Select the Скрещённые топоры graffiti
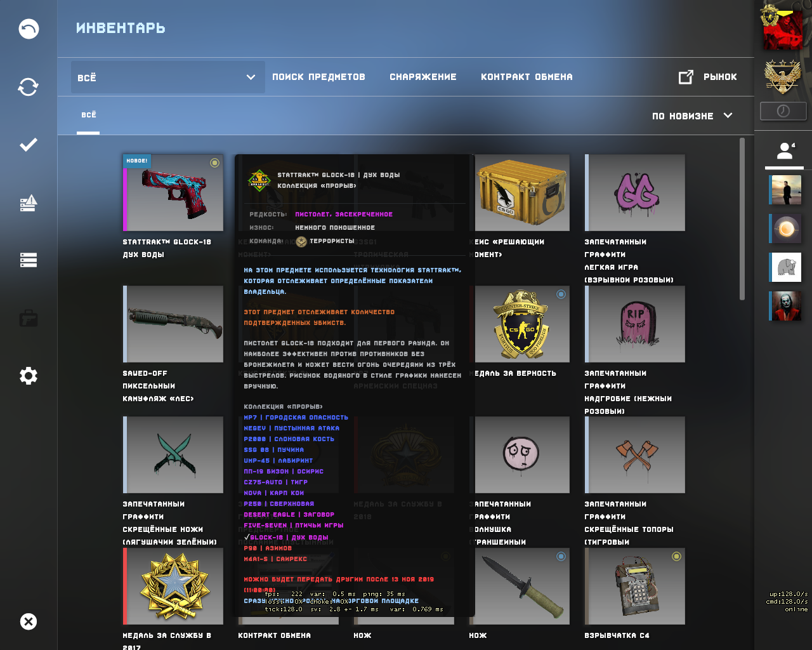 635,455
